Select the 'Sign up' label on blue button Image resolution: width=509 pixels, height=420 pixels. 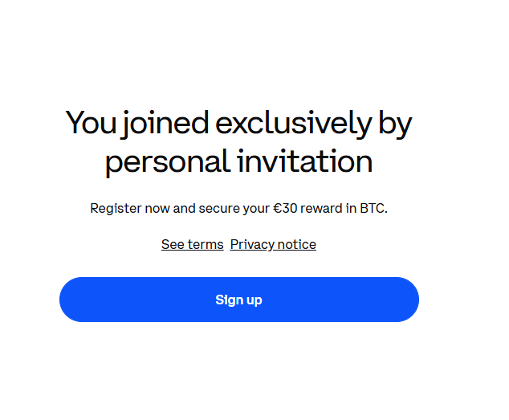click(238, 300)
